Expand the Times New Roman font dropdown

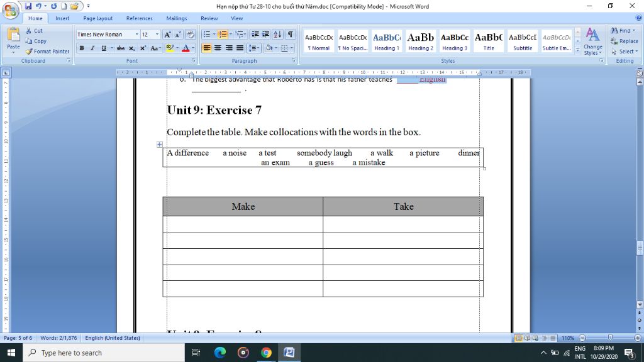[x=136, y=35]
